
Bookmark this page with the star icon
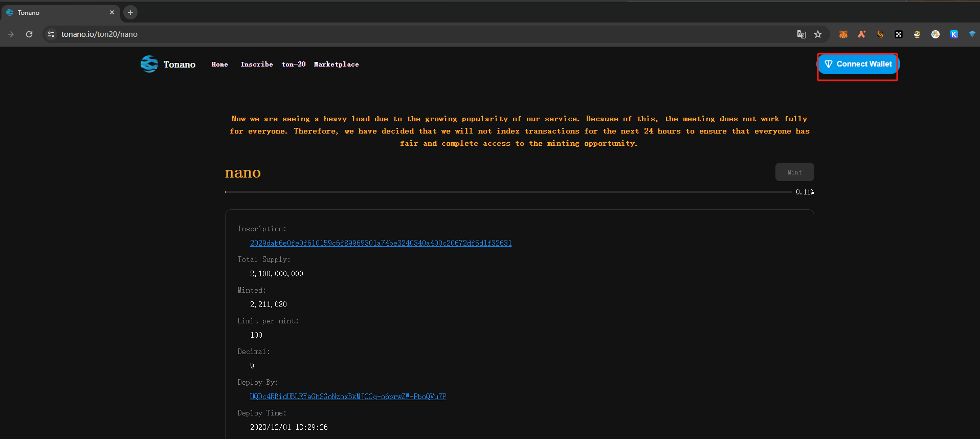(x=818, y=34)
